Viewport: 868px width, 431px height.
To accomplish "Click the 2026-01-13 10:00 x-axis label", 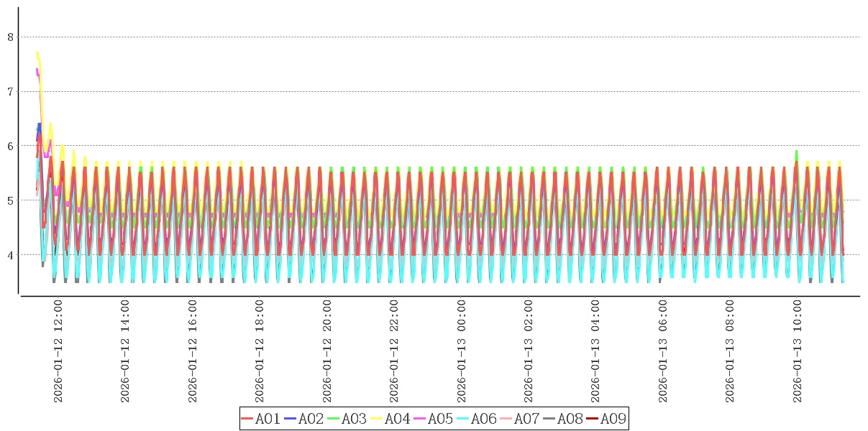I will (798, 351).
